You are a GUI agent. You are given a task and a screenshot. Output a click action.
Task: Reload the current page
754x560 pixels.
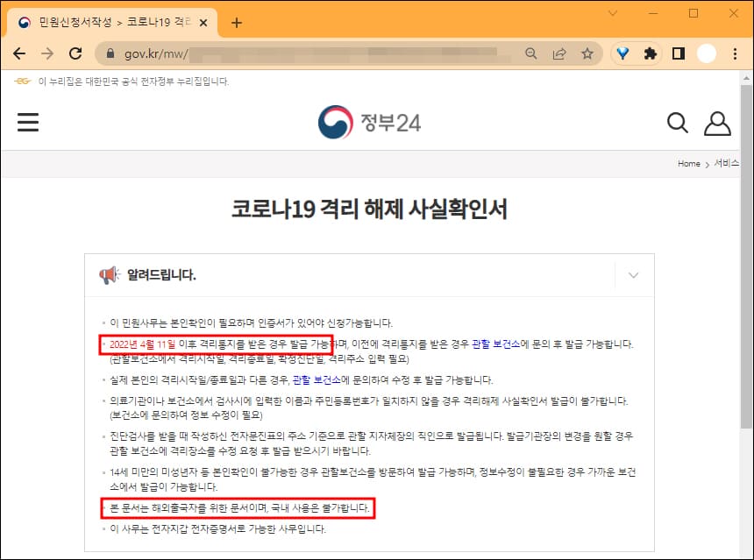pos(75,53)
